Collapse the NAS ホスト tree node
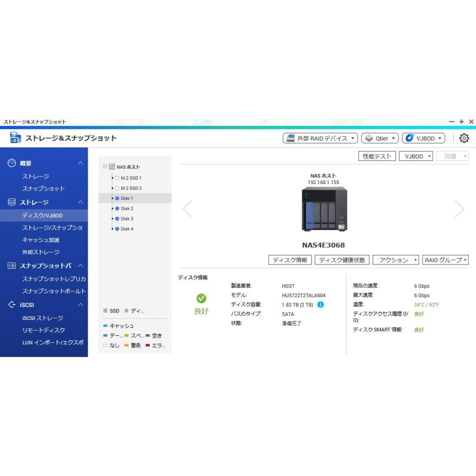Image resolution: width=476 pixels, height=476 pixels. click(105, 167)
